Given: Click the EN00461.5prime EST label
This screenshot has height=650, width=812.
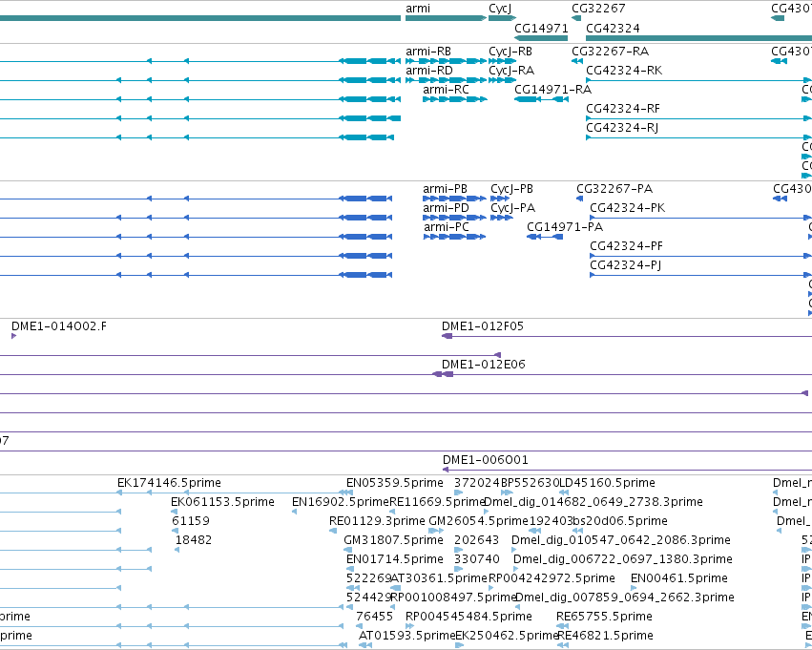Looking at the screenshot, I should [x=679, y=579].
